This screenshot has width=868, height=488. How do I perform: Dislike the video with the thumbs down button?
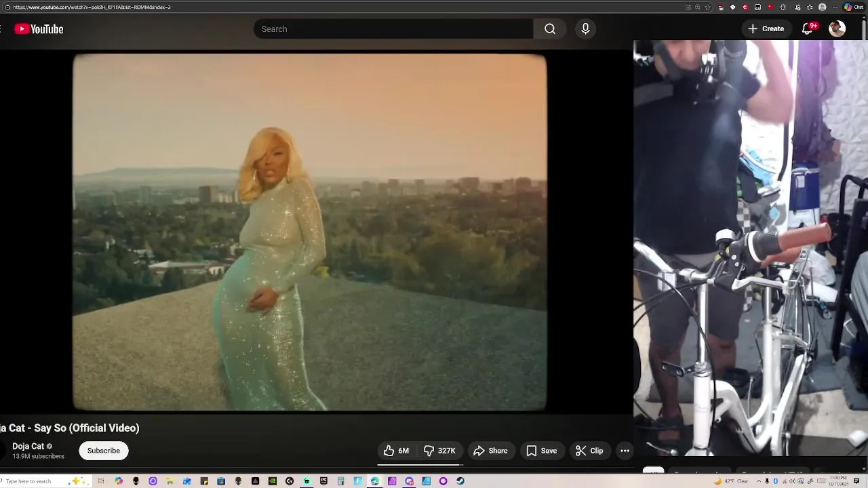tap(439, 451)
